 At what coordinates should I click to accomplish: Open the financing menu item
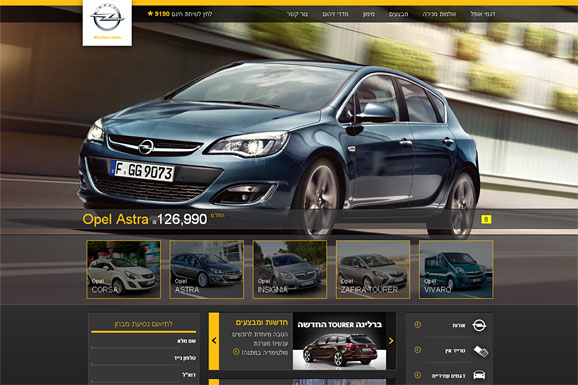pyautogui.click(x=369, y=14)
